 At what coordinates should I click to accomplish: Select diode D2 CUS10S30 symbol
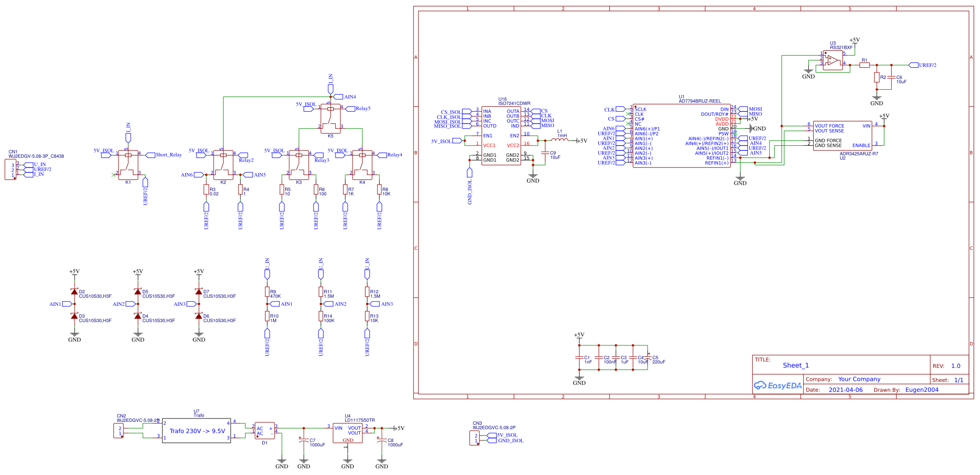(x=74, y=292)
